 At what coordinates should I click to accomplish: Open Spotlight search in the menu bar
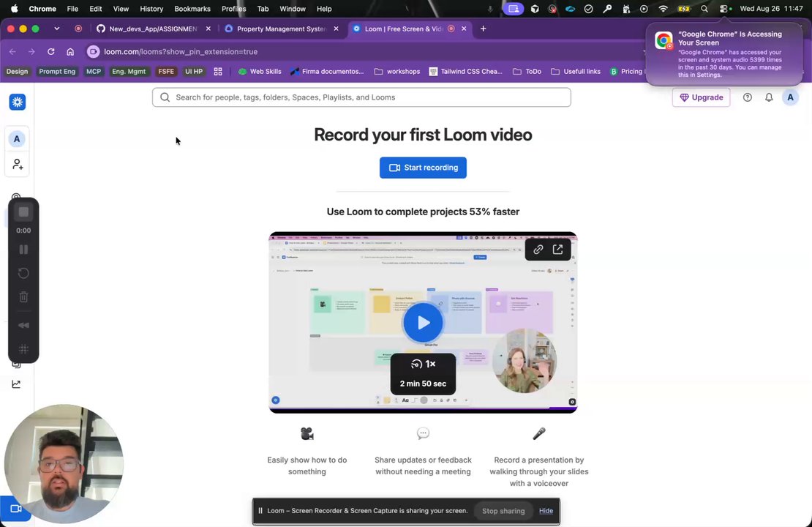(704, 9)
